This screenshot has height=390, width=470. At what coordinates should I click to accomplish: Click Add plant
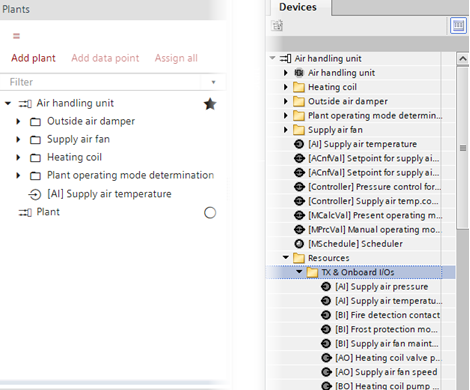click(33, 58)
